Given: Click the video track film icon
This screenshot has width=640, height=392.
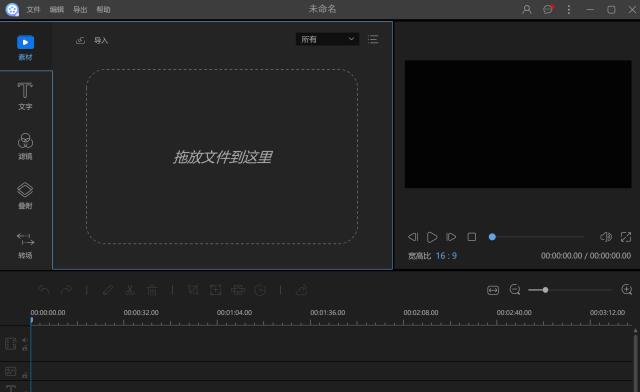Looking at the screenshot, I should coord(11,344).
